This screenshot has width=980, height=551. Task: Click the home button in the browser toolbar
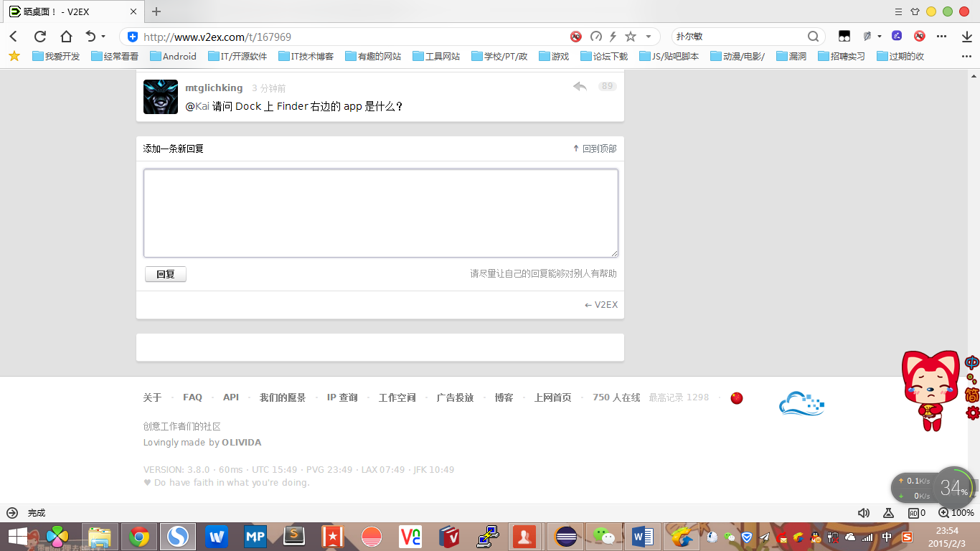pos(66,37)
